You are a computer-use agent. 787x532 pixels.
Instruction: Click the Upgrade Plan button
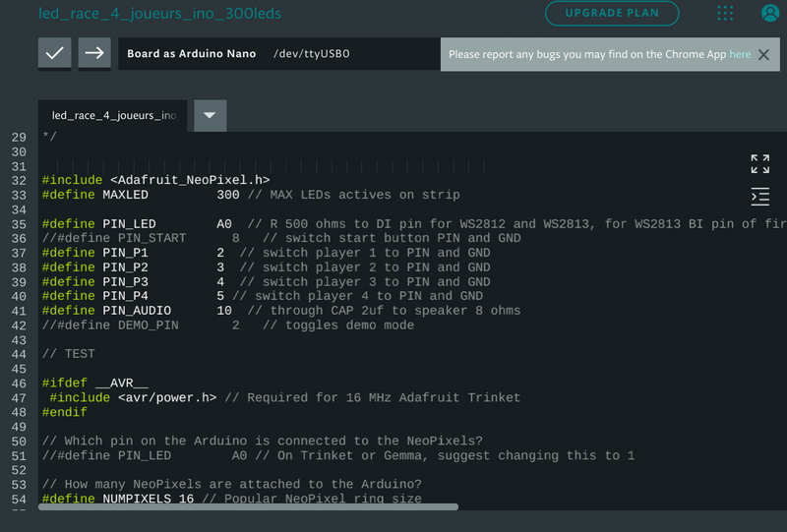coord(612,13)
